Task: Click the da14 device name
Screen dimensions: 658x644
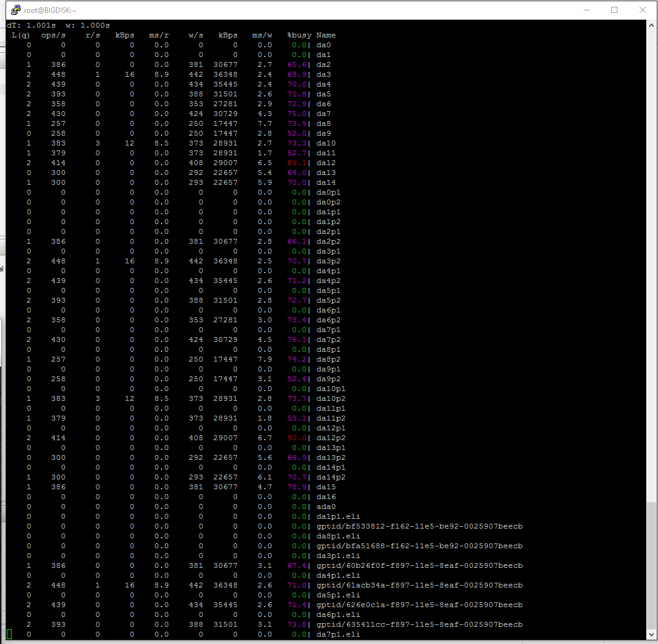Action: tap(326, 182)
